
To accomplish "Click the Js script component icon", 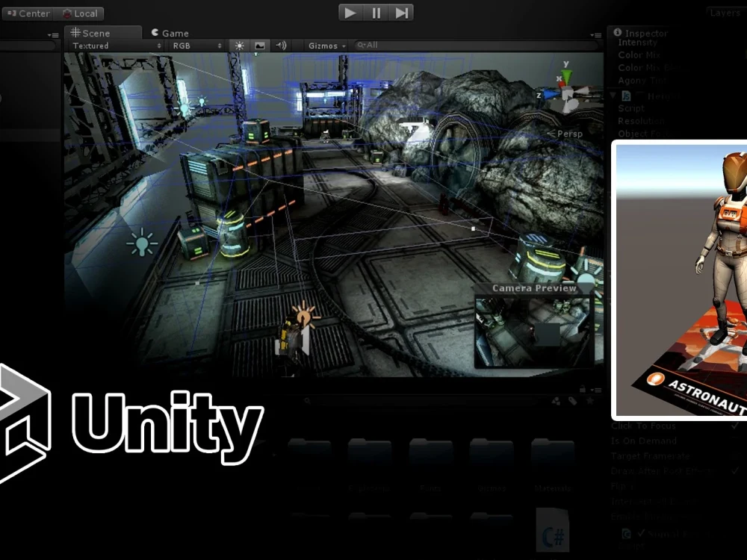I will coord(626,96).
